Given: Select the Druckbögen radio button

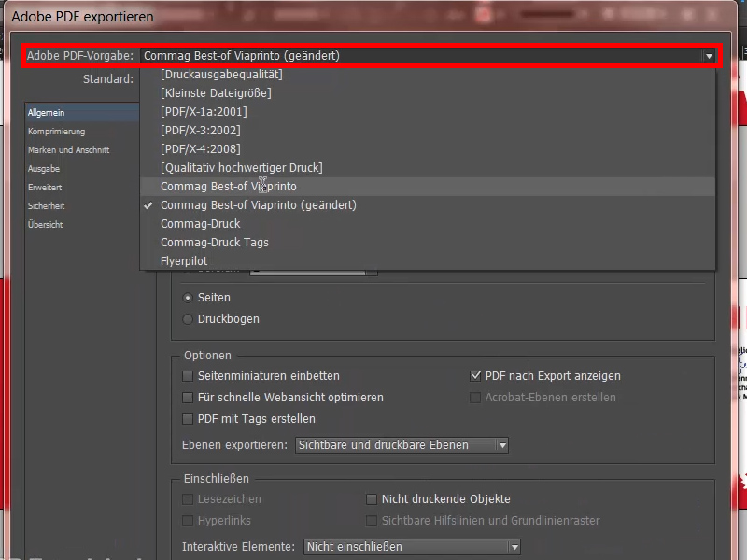Looking at the screenshot, I should click(188, 319).
